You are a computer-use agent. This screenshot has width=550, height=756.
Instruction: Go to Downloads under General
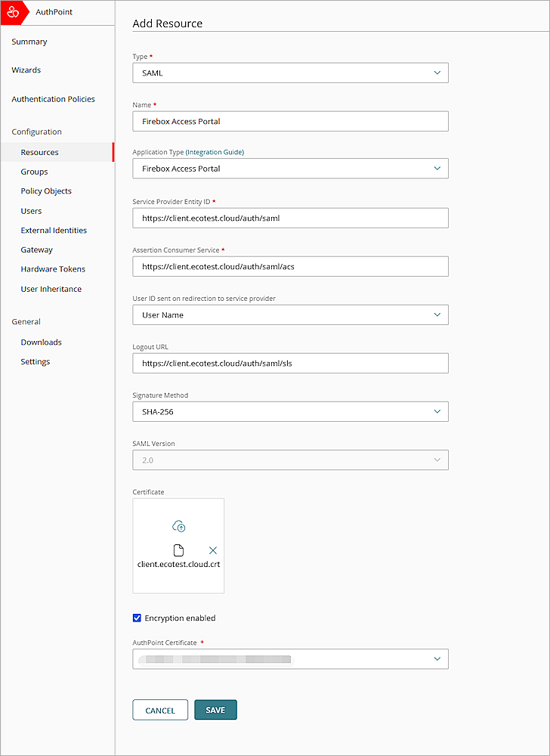[41, 342]
